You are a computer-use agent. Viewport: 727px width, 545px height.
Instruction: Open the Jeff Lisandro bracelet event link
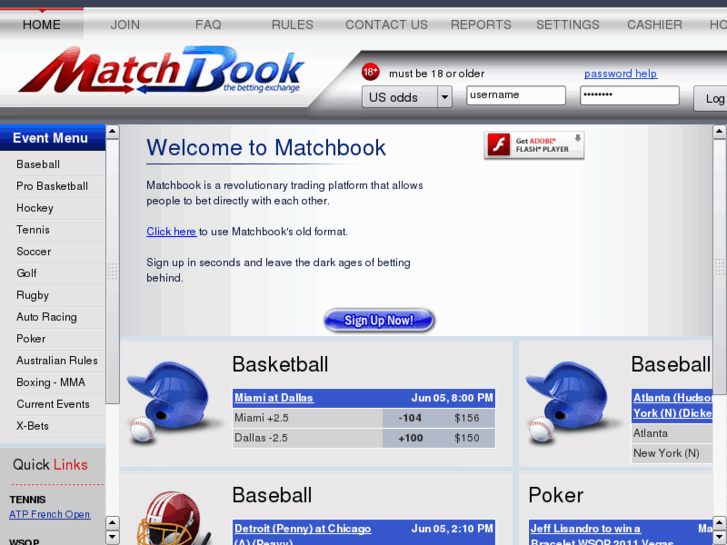coord(601,534)
